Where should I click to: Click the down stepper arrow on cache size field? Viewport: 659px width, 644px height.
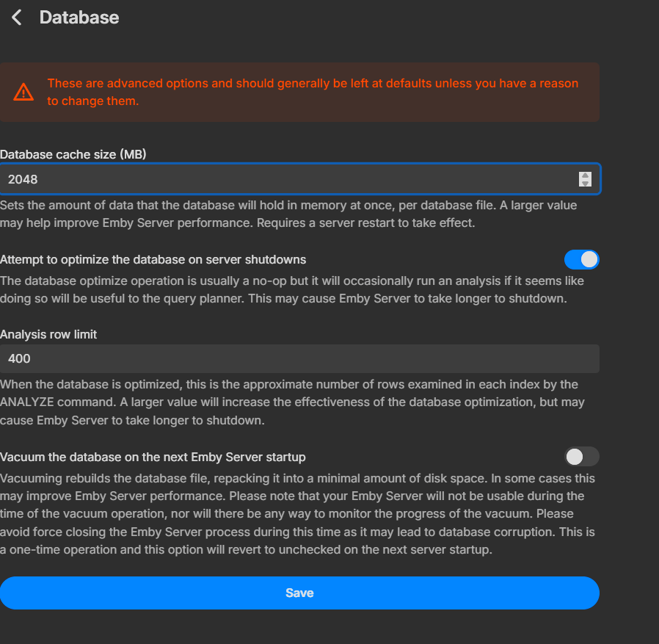pos(585,182)
